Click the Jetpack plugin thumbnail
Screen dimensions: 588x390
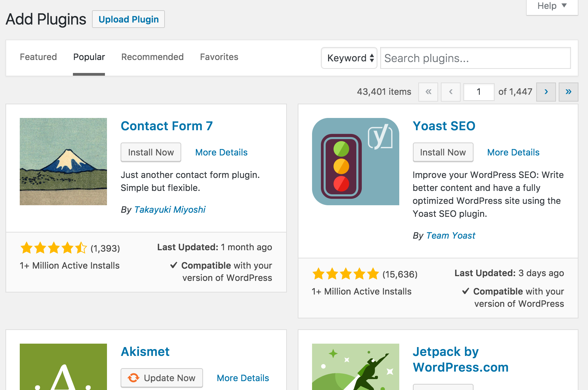(356, 367)
